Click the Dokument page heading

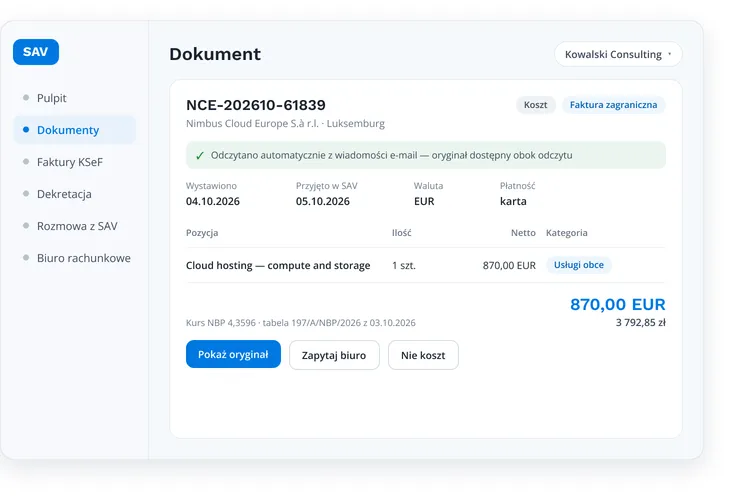coord(215,54)
